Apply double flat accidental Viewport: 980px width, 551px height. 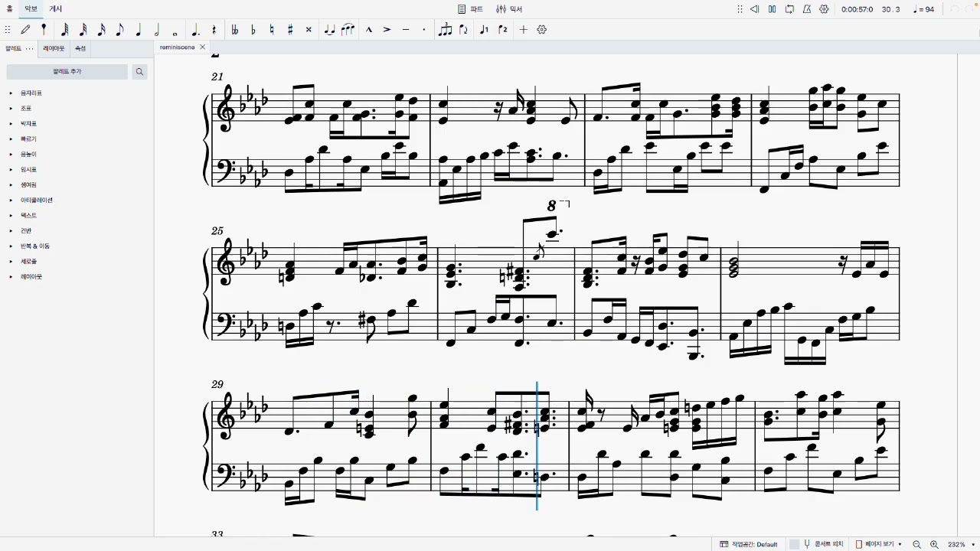(234, 30)
